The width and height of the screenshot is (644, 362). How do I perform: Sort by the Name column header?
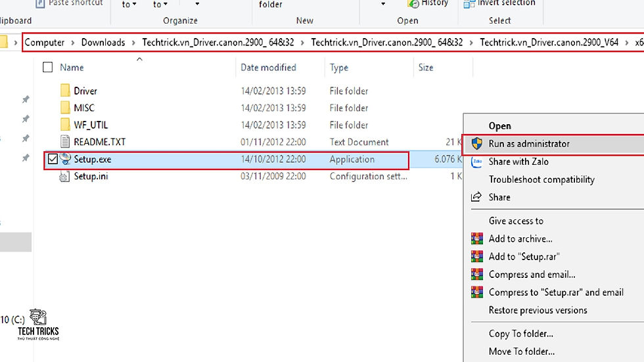[72, 67]
